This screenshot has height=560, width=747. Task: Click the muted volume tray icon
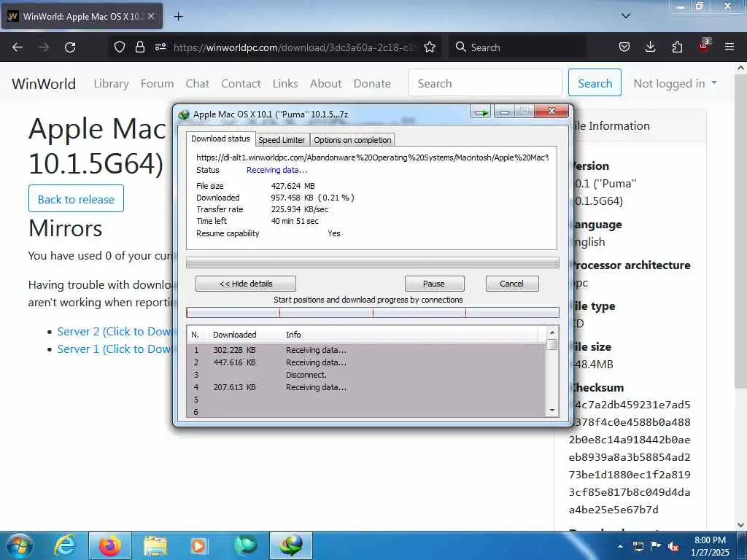[x=673, y=547]
